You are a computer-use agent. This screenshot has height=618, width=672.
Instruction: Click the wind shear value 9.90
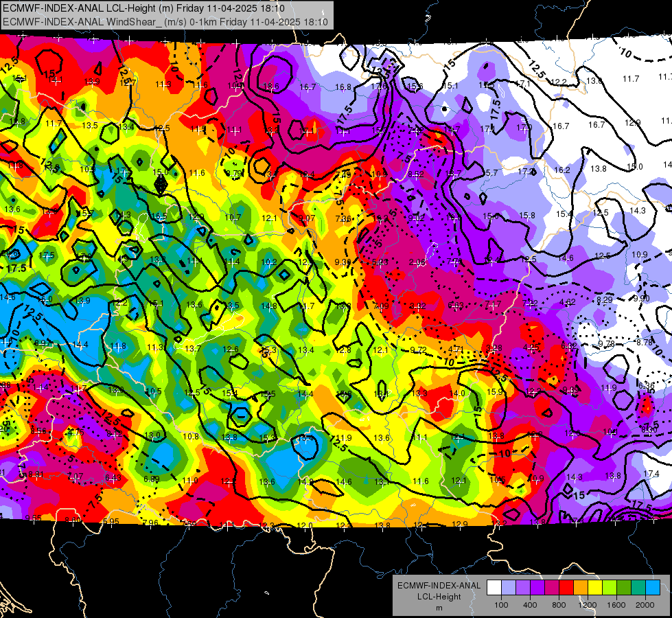point(642,298)
